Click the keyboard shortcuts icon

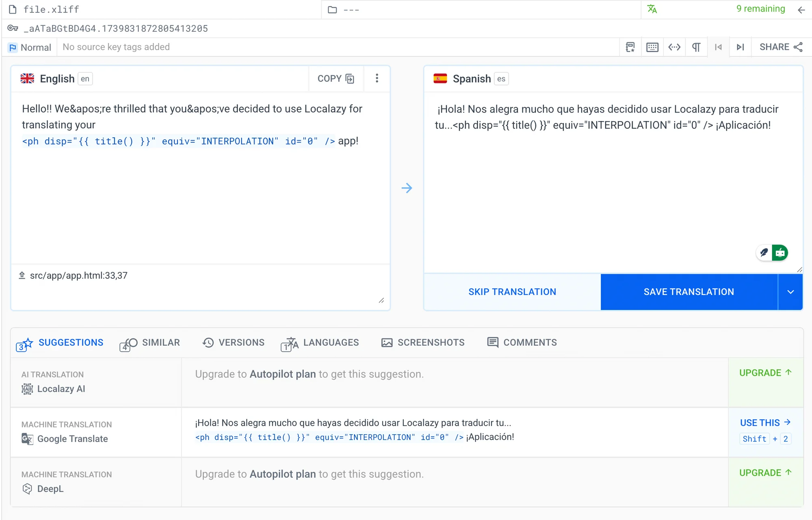tap(652, 47)
